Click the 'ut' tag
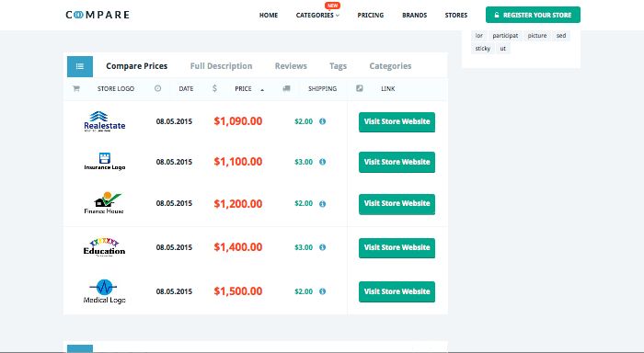The height and width of the screenshot is (353, 644). pyautogui.click(x=502, y=49)
